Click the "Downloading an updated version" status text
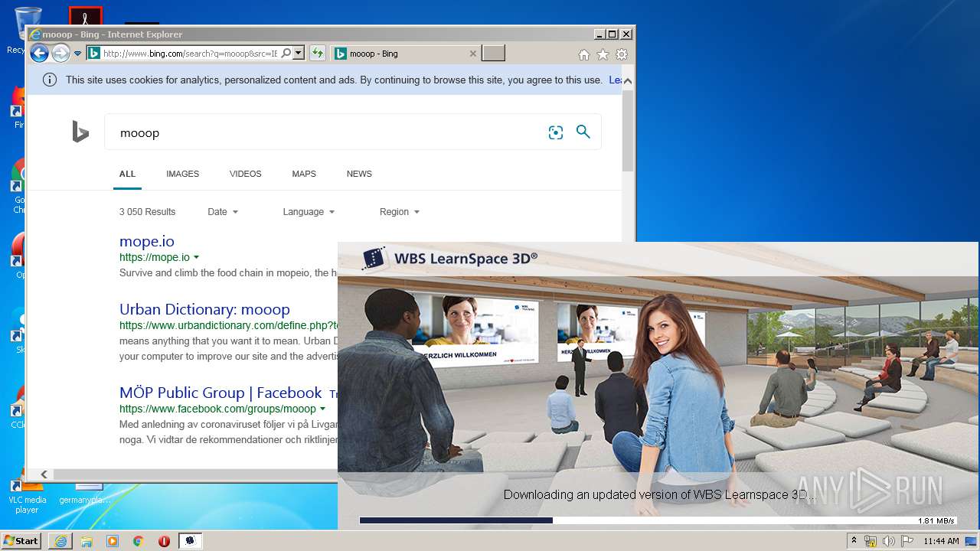Viewport: 980px width, 551px height. pyautogui.click(x=660, y=494)
